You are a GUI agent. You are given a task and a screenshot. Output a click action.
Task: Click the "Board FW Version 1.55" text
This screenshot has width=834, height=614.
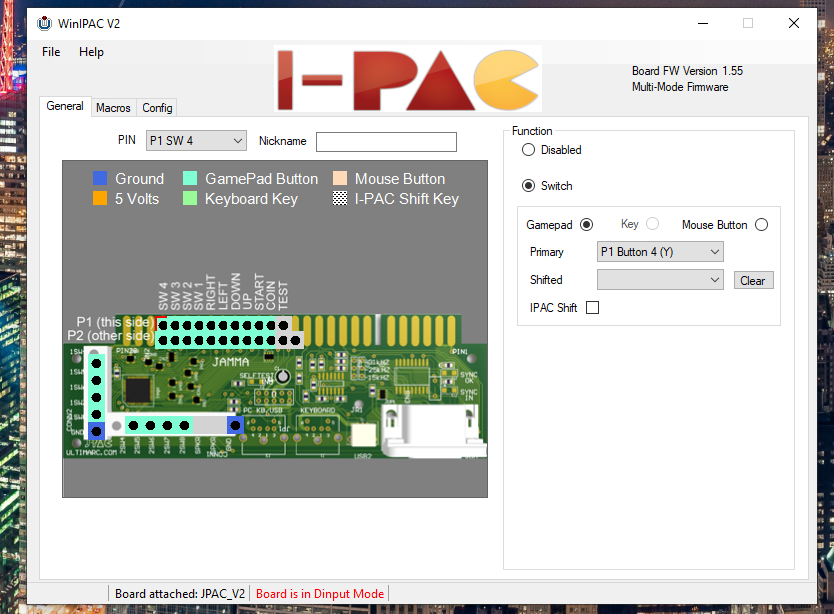tap(687, 71)
